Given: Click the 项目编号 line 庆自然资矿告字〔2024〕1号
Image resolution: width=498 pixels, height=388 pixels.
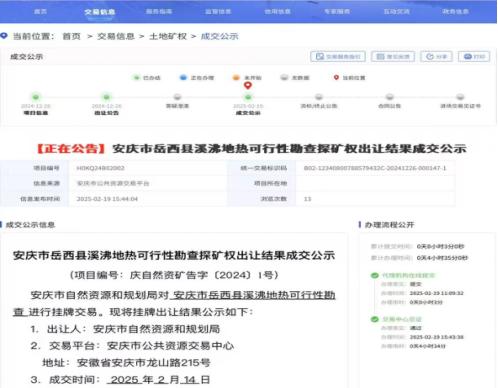Looking at the screenshot, I should tap(174, 275).
